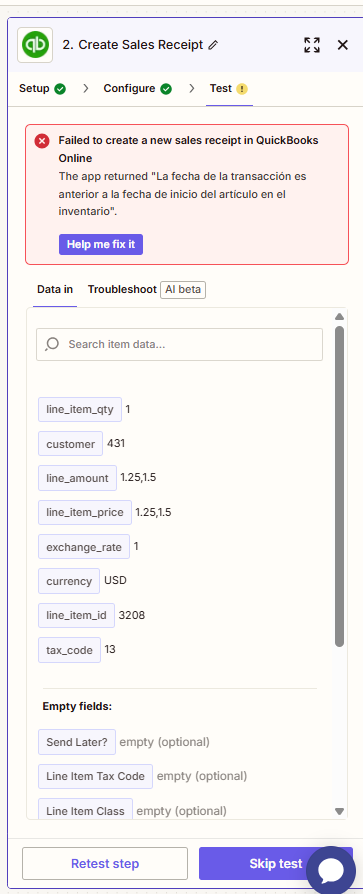Click the yellow warning icon beside Test
363x894 pixels.
click(x=242, y=89)
